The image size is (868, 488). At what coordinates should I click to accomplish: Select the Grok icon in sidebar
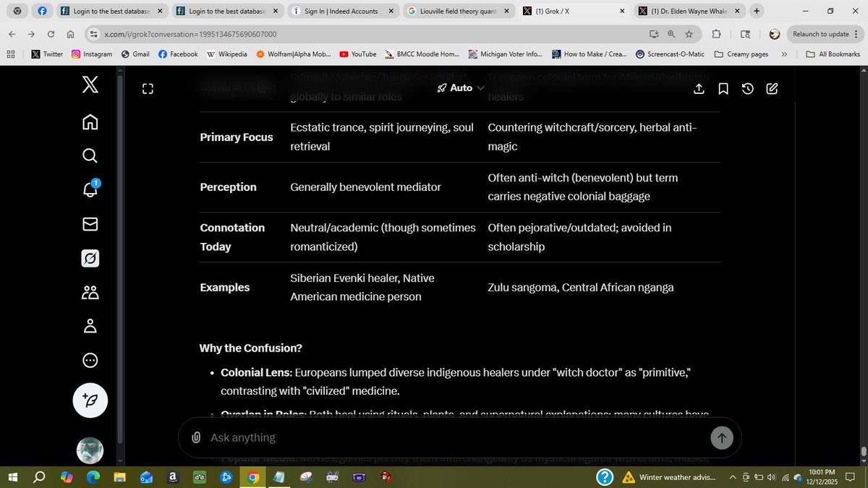[x=90, y=258]
